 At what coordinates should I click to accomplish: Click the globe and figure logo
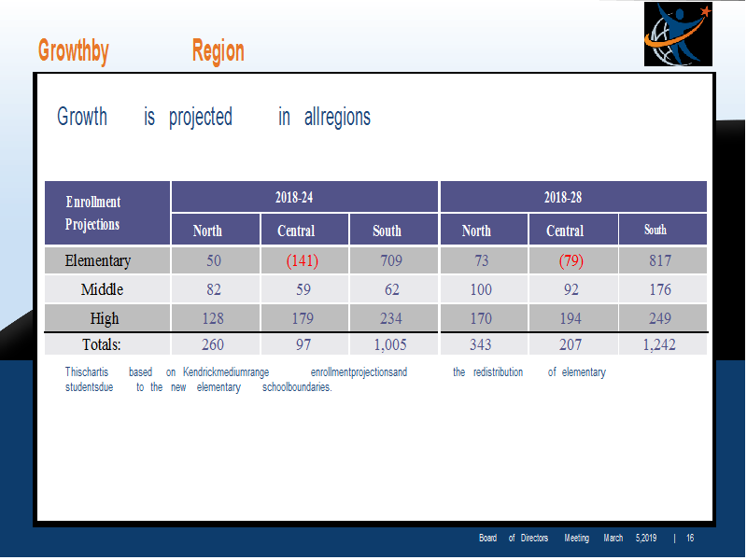(x=678, y=34)
